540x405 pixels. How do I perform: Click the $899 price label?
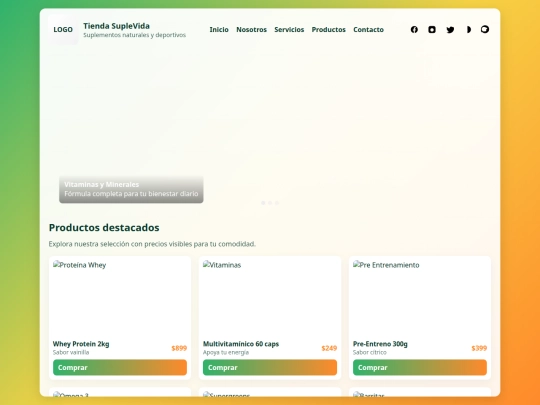coord(179,348)
